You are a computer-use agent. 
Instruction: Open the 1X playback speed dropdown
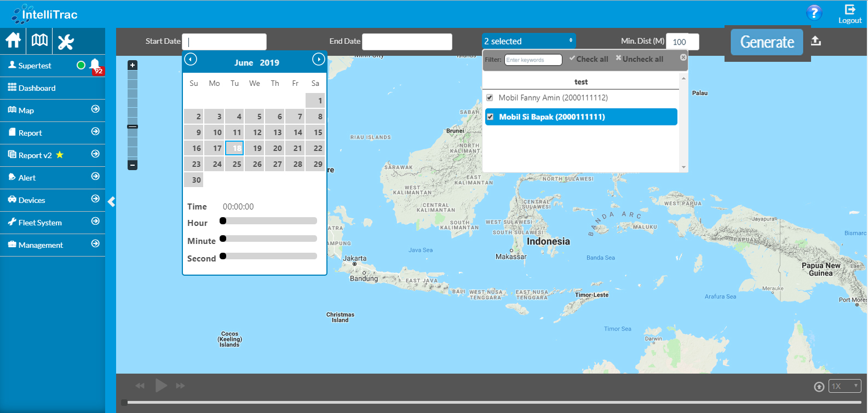click(x=844, y=386)
